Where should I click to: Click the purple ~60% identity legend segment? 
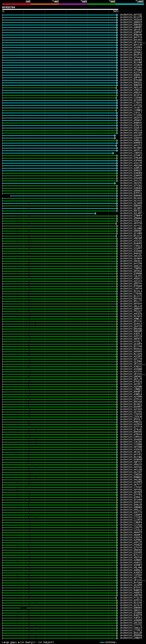[x=73, y=4]
